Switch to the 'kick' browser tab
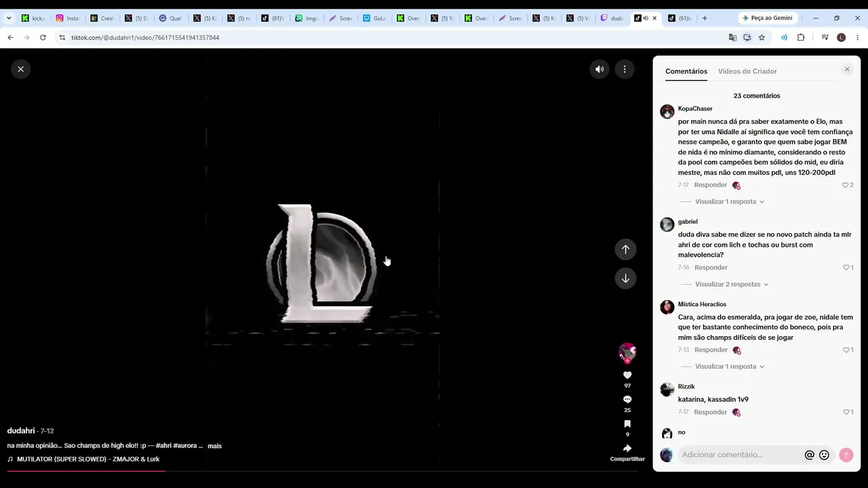 pos(33,18)
